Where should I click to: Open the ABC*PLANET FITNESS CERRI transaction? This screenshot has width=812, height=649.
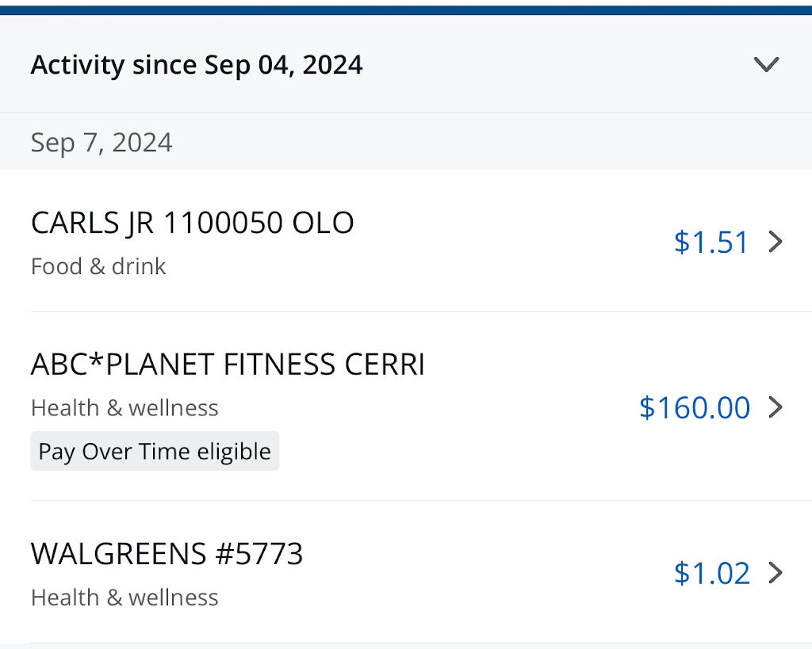pyautogui.click(x=228, y=365)
